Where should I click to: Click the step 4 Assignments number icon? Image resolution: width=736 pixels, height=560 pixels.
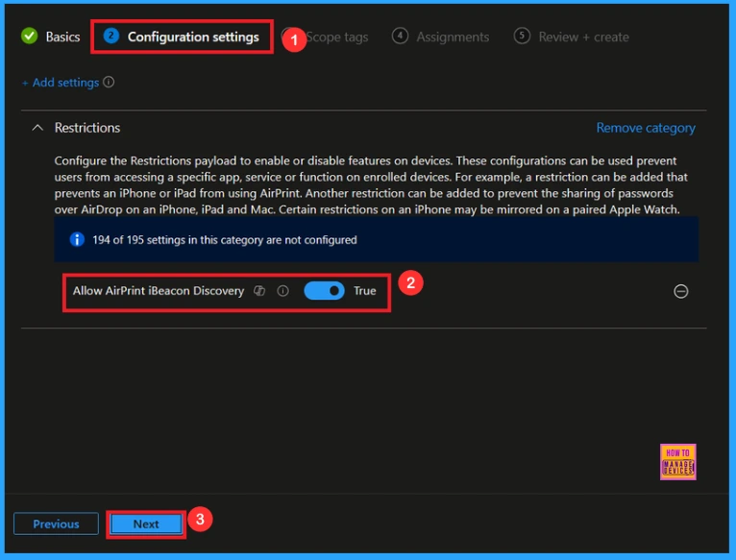(x=400, y=37)
